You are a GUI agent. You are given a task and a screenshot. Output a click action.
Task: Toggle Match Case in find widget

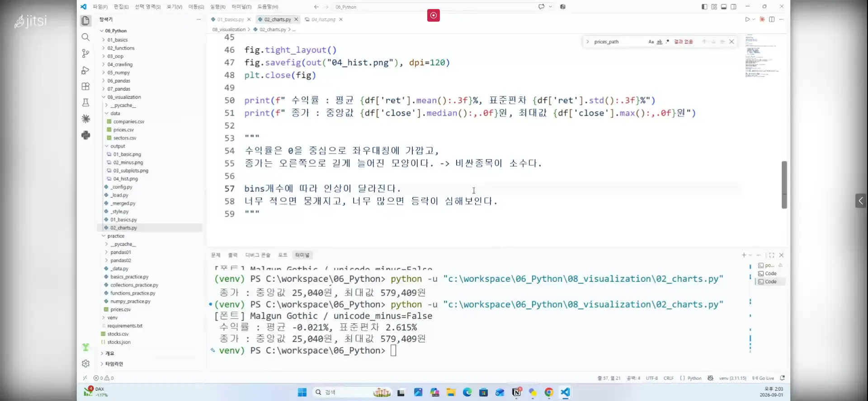pos(651,42)
